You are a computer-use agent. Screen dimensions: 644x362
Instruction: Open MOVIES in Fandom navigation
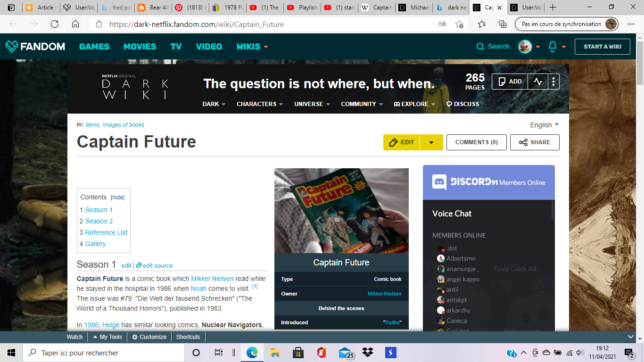tap(140, 46)
